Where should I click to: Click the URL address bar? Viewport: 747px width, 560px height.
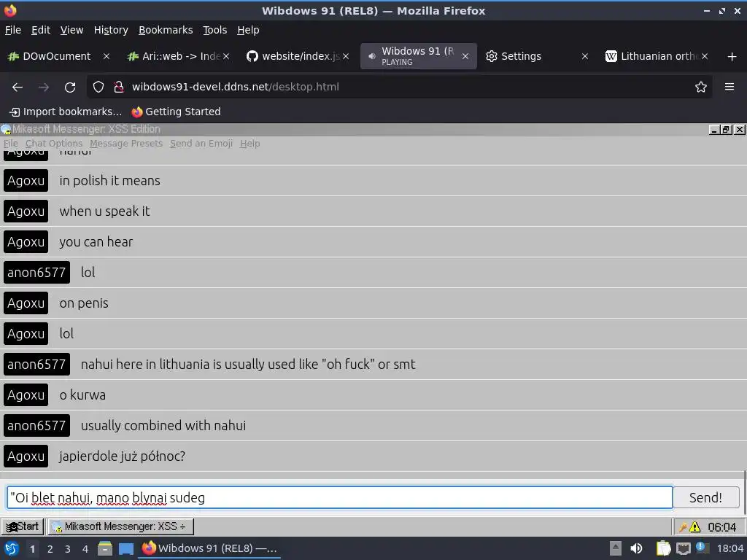399,87
